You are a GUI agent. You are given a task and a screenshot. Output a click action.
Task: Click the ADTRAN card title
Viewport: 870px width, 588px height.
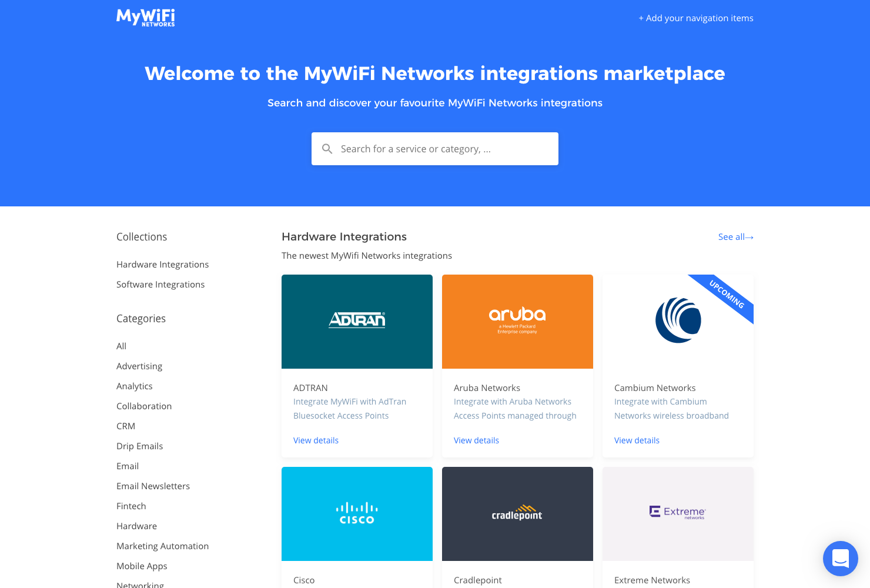[310, 388]
